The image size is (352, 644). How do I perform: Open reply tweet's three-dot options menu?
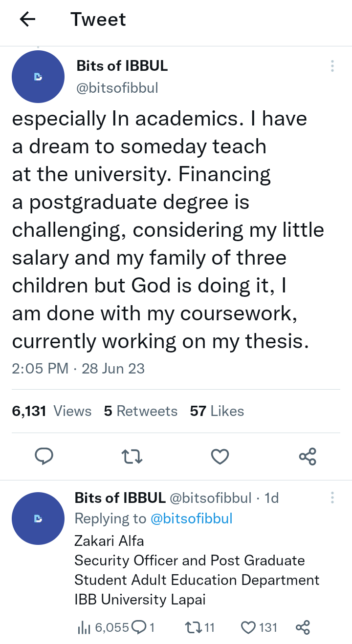click(332, 498)
